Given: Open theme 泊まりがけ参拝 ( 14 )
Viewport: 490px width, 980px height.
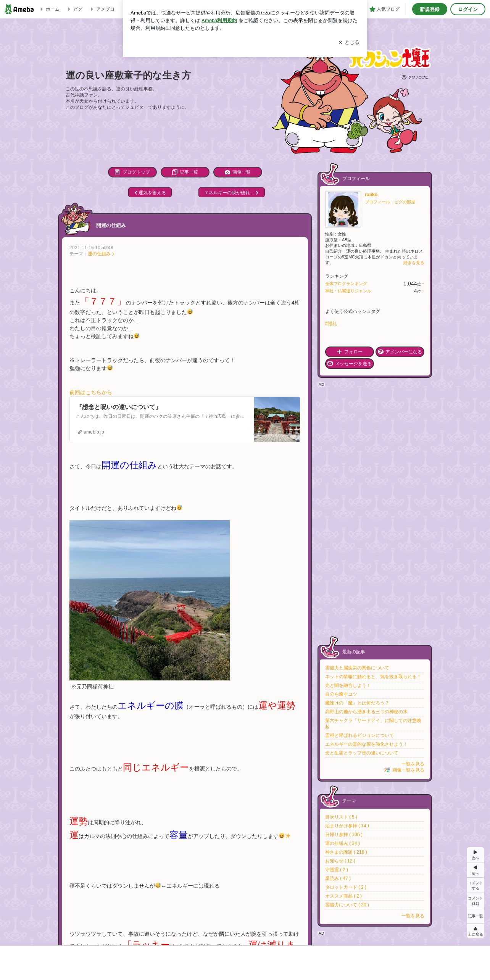Looking at the screenshot, I should click(x=347, y=826).
